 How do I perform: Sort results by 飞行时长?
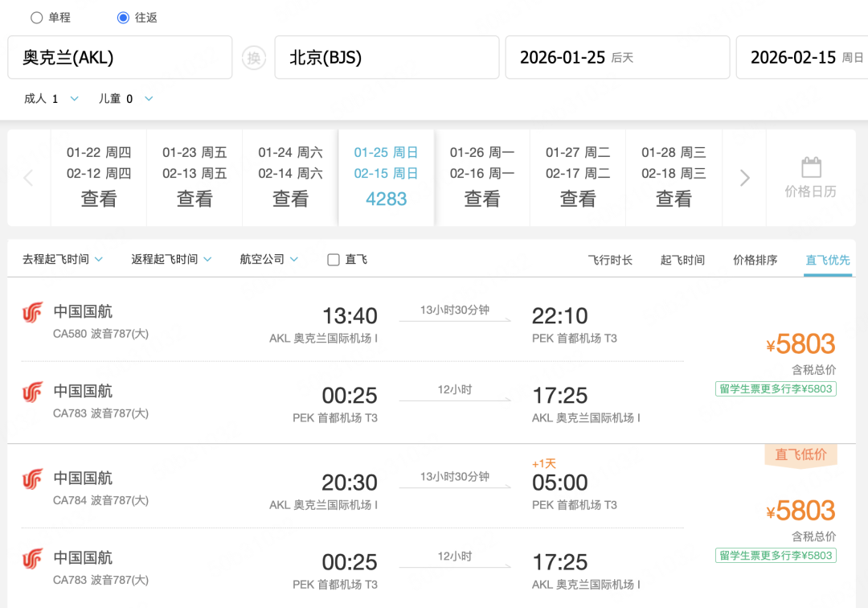[610, 260]
